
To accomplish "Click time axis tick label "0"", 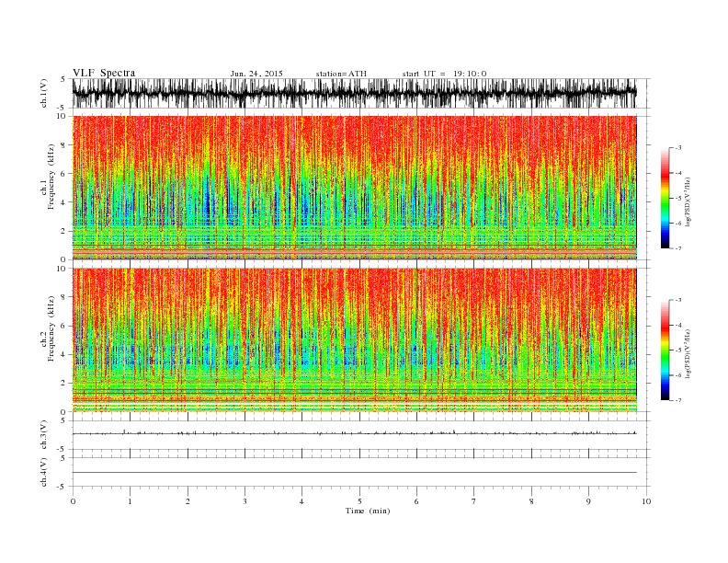I will (73, 501).
